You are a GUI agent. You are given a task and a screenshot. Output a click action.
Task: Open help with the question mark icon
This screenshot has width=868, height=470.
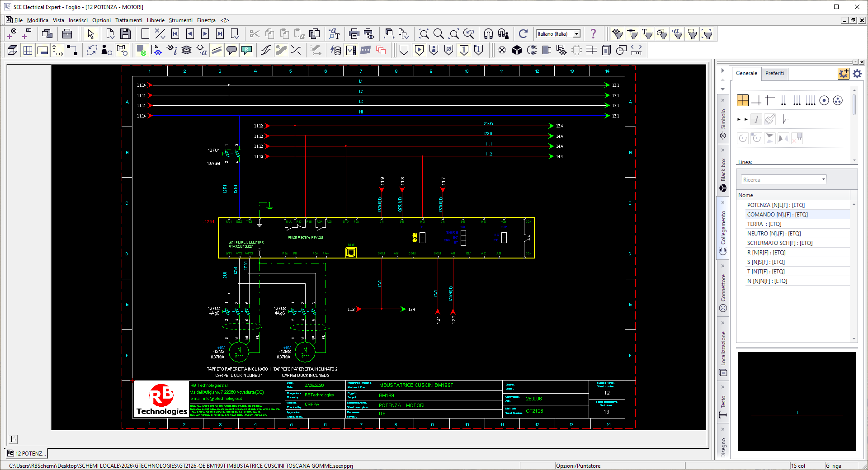(593, 34)
